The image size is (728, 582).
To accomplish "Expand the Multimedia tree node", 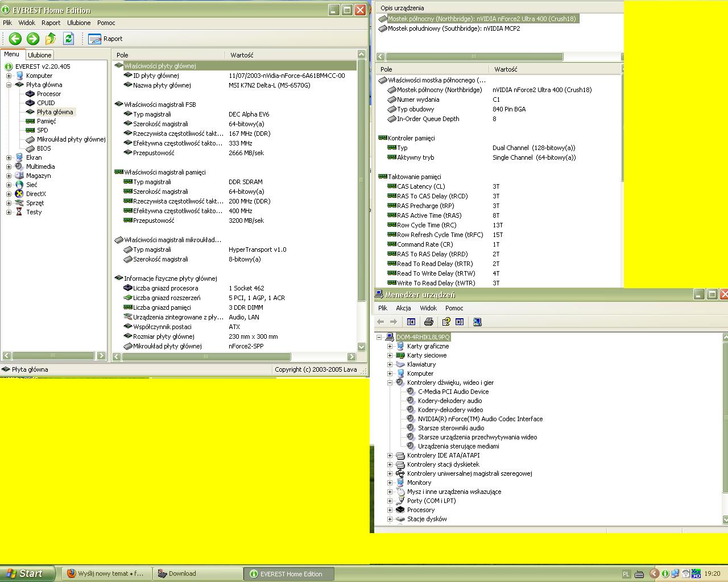I will pos(9,167).
